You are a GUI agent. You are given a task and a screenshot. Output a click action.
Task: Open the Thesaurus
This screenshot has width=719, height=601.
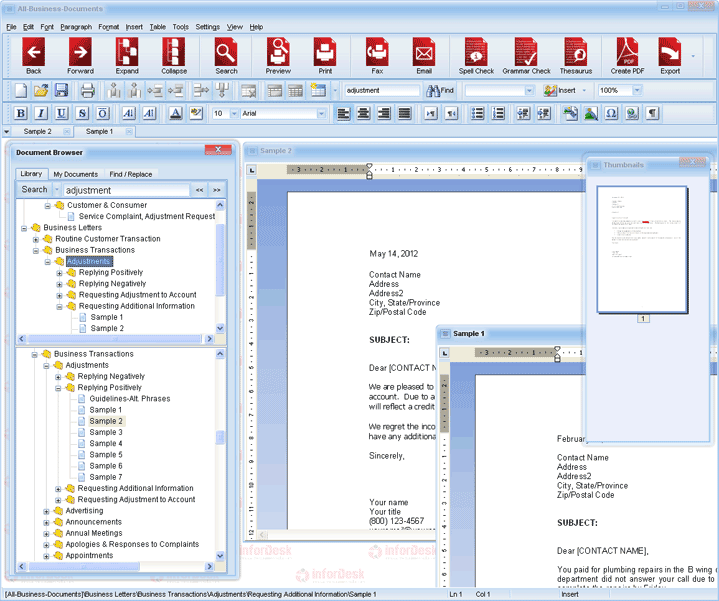(575, 53)
